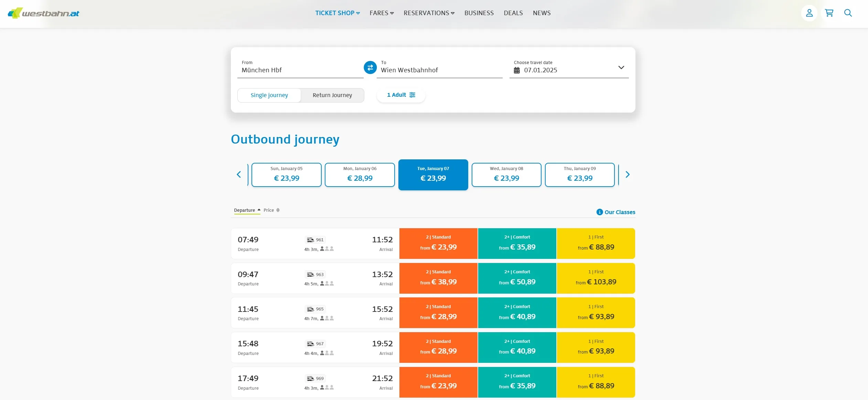Show later dates with right arrow
868x400 pixels.
pyautogui.click(x=628, y=175)
